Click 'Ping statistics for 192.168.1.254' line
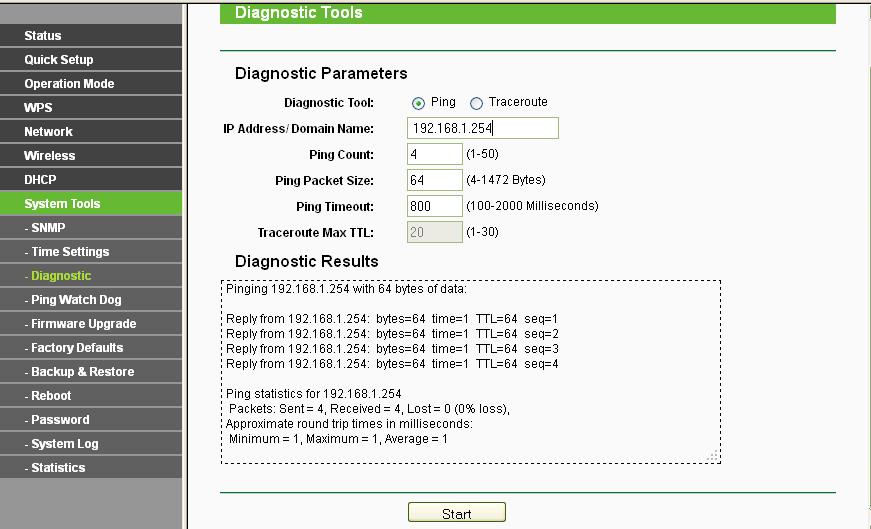871x529 pixels. [x=313, y=394]
